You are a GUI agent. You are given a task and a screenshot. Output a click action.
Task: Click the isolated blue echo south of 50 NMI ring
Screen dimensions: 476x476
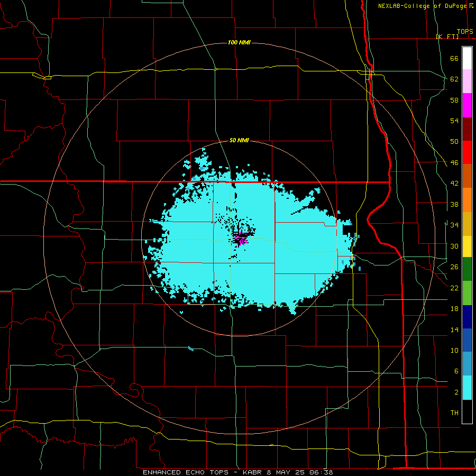[190, 349]
